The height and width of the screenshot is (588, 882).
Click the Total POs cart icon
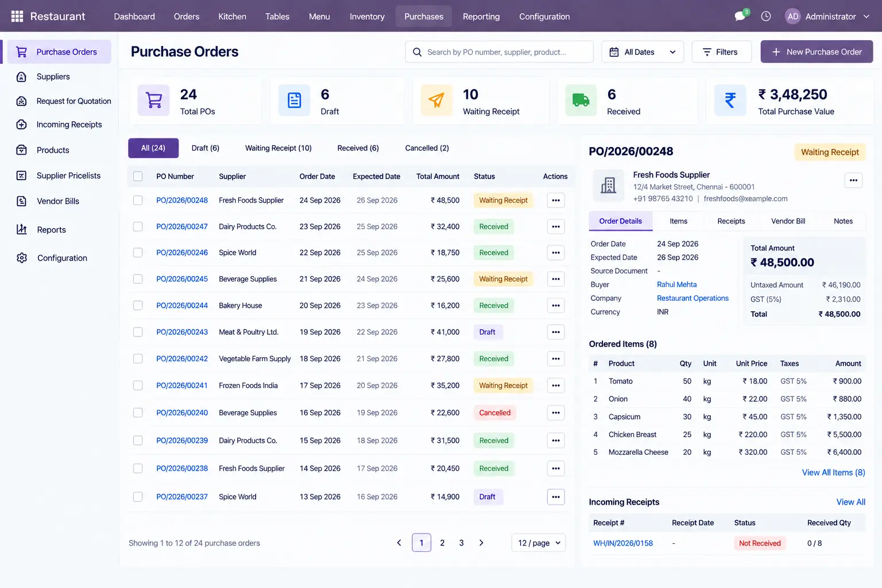(153, 100)
